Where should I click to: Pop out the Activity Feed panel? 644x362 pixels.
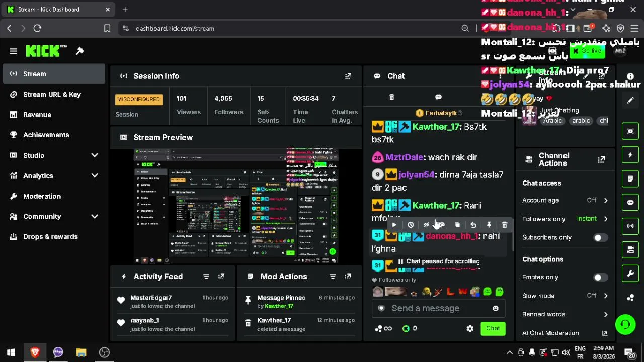click(221, 276)
